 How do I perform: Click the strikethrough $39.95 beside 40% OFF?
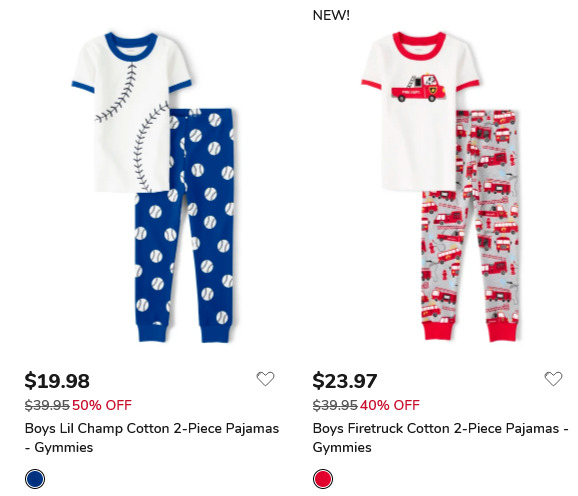click(335, 405)
